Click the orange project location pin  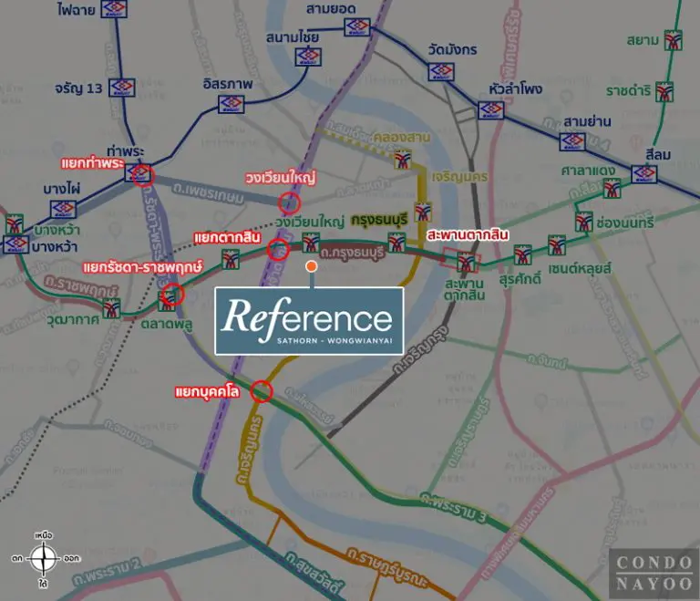pyautogui.click(x=311, y=267)
